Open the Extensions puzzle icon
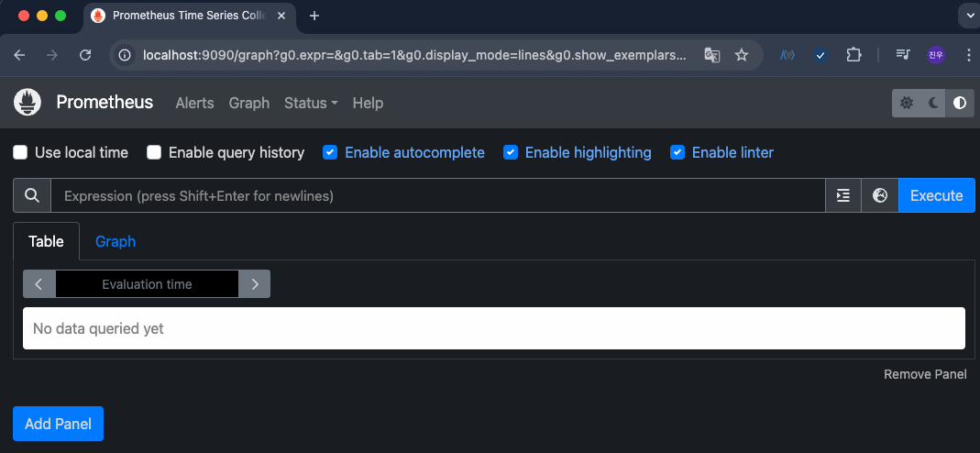Image resolution: width=980 pixels, height=453 pixels. (853, 55)
